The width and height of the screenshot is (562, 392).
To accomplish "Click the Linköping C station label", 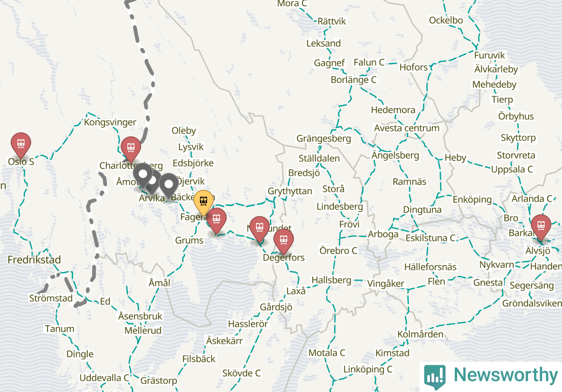I will pyautogui.click(x=368, y=369).
